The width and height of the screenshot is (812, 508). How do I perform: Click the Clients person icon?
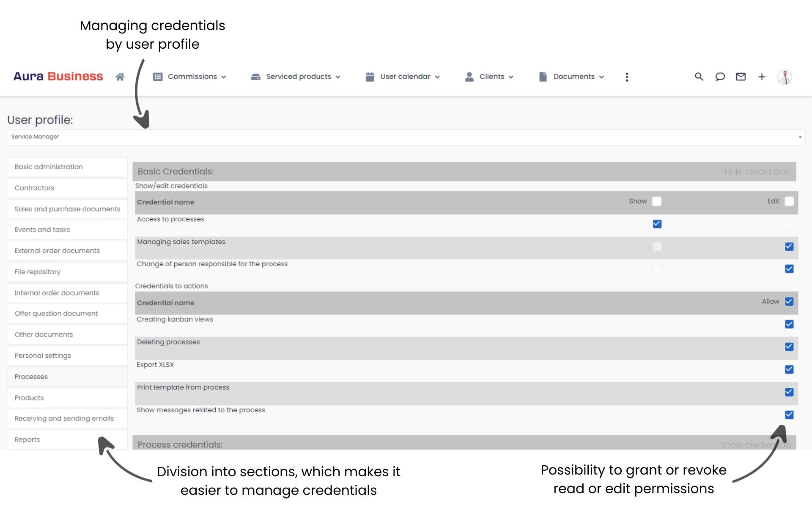[469, 77]
